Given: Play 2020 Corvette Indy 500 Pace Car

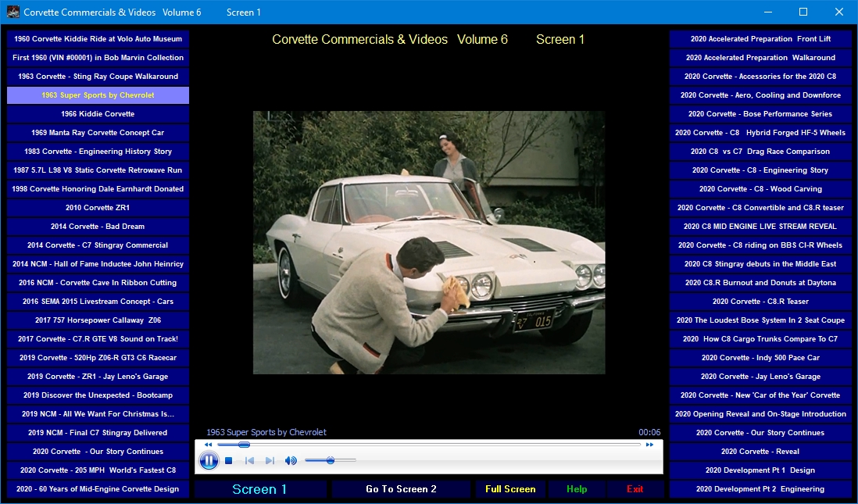Looking at the screenshot, I should pos(760,358).
